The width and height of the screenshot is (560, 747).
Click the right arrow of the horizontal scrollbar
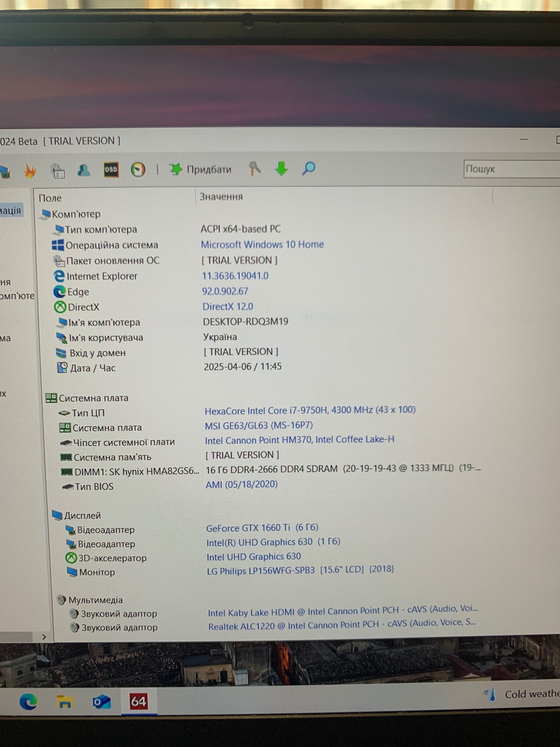pos(44,637)
